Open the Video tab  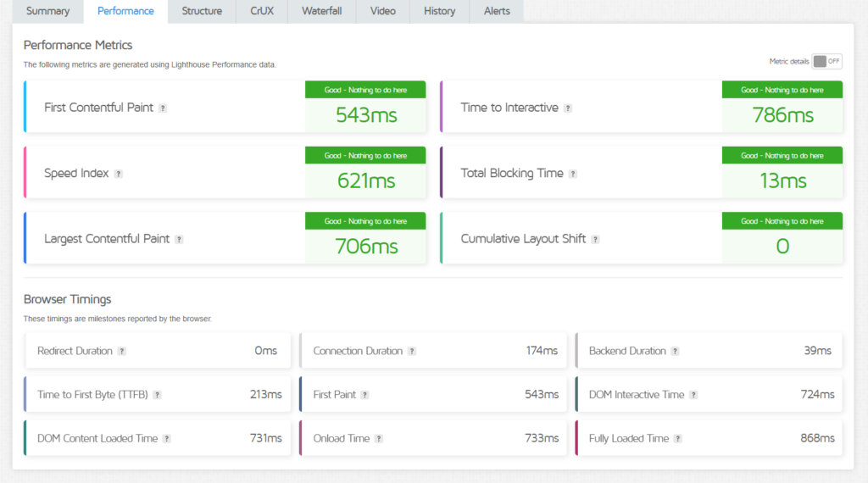[x=383, y=11]
